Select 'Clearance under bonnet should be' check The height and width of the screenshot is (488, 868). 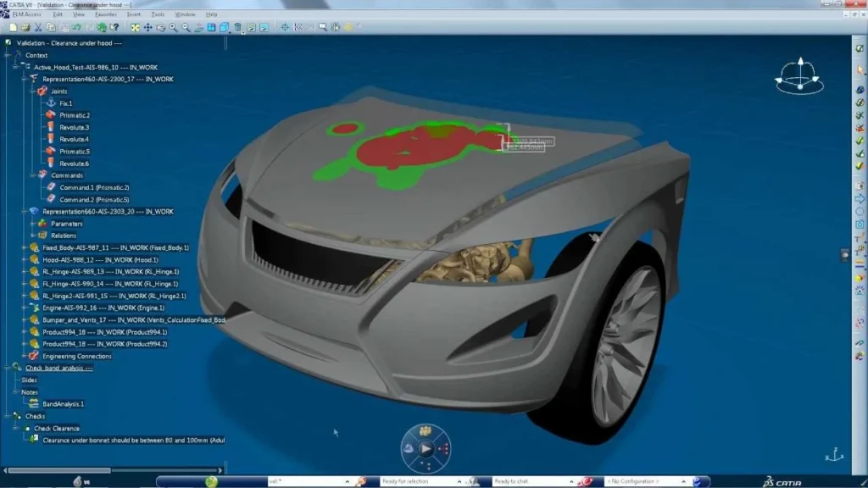click(133, 441)
